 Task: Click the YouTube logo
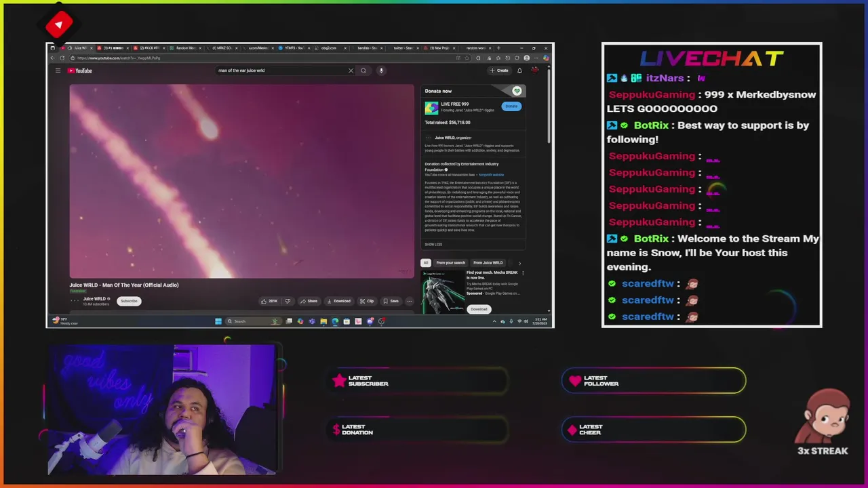(80, 70)
